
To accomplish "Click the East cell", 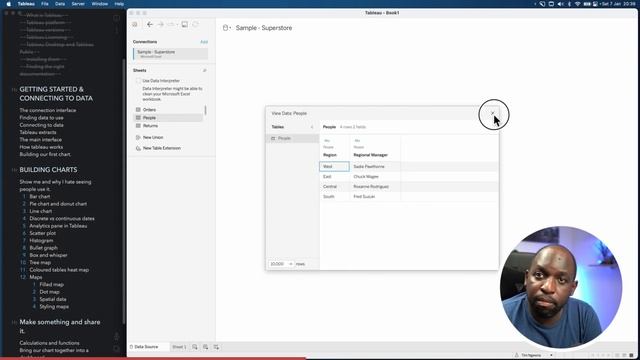I will 334,176.
